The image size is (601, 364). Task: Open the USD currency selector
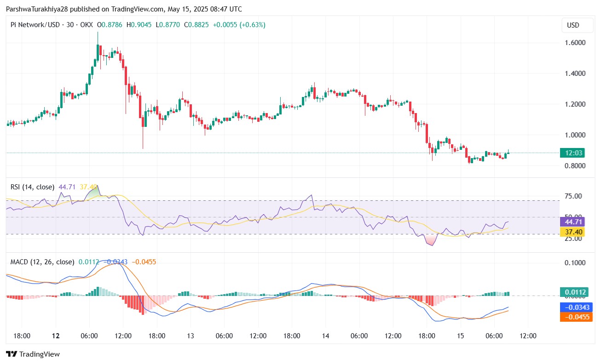pyautogui.click(x=573, y=25)
